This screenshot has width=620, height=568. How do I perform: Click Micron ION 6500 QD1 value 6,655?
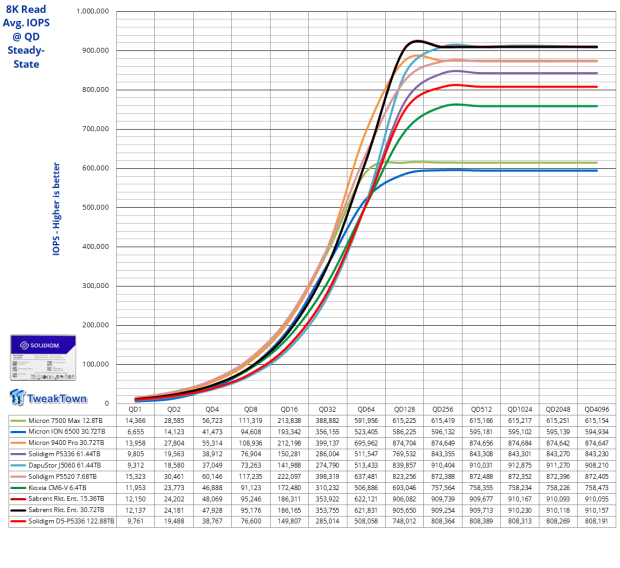click(135, 432)
